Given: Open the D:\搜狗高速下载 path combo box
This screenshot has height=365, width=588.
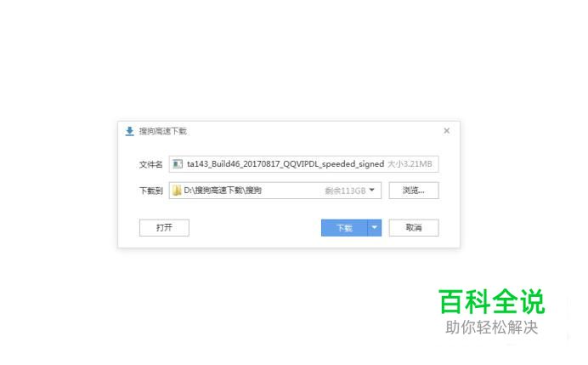Looking at the screenshot, I should pos(274,191).
